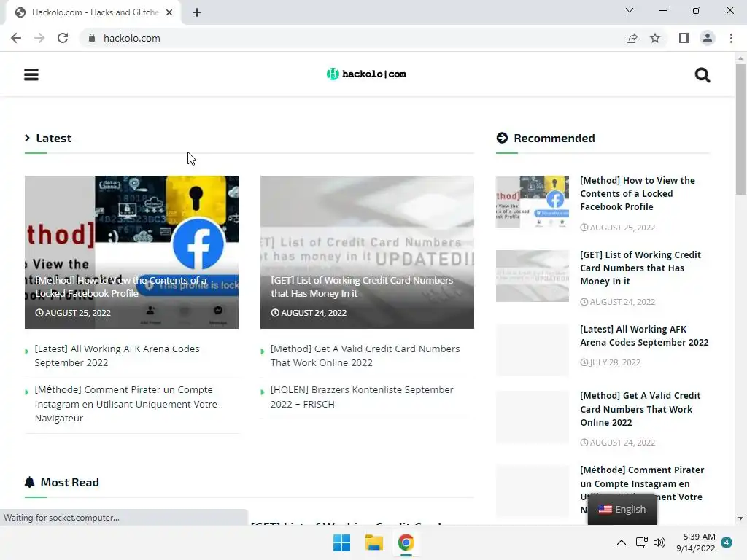Image resolution: width=747 pixels, height=560 pixels.
Task: Click the Recommended section heading
Action: pos(554,138)
